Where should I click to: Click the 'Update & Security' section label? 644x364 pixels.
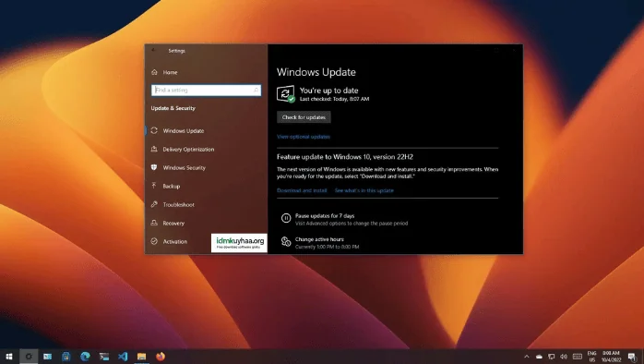coord(173,108)
